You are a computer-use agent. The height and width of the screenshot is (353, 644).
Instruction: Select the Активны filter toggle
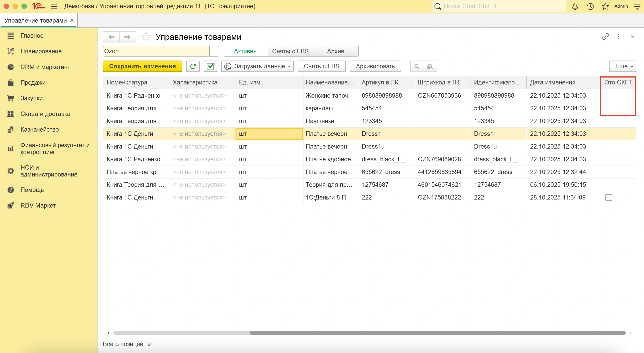(x=246, y=51)
